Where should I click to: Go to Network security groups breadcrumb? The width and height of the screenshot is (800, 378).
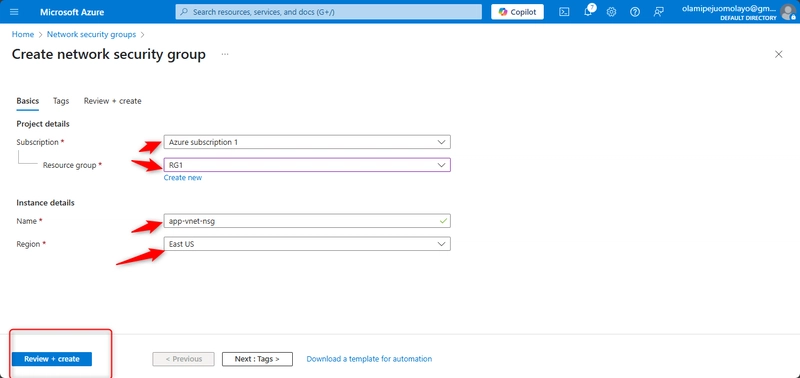coord(91,35)
